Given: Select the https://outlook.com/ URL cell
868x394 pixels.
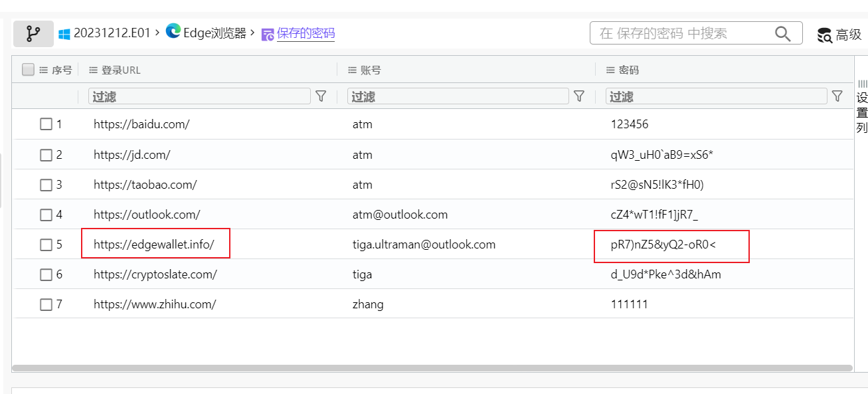Looking at the screenshot, I should pyautogui.click(x=147, y=215).
